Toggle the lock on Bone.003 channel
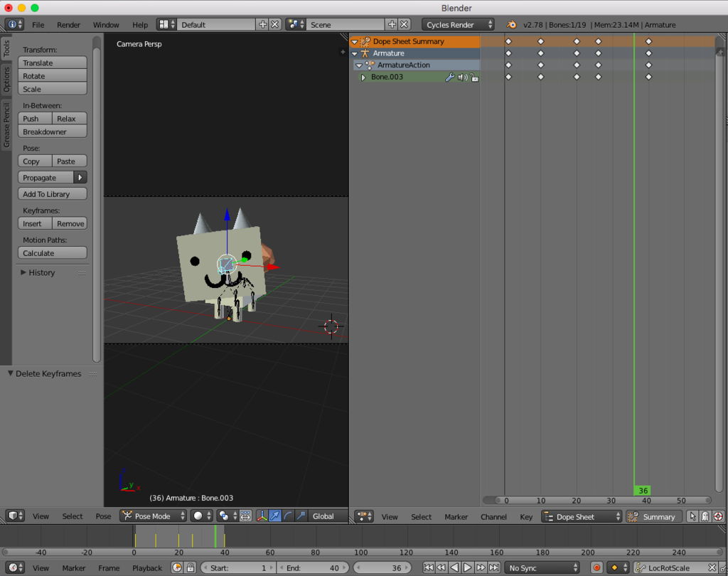 [474, 77]
